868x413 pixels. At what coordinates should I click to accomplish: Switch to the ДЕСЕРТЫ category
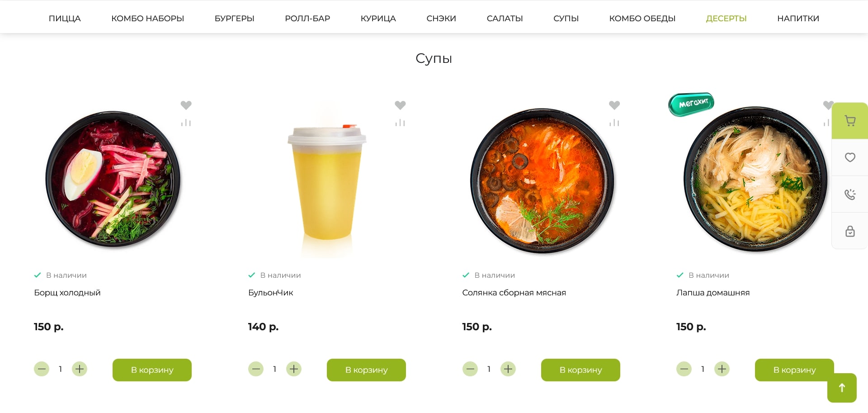click(x=726, y=19)
